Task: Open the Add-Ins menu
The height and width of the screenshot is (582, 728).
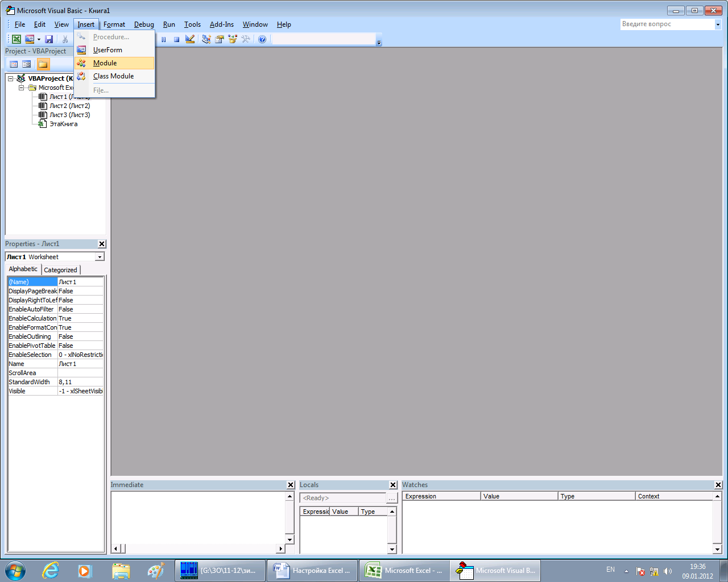Action: tap(222, 24)
